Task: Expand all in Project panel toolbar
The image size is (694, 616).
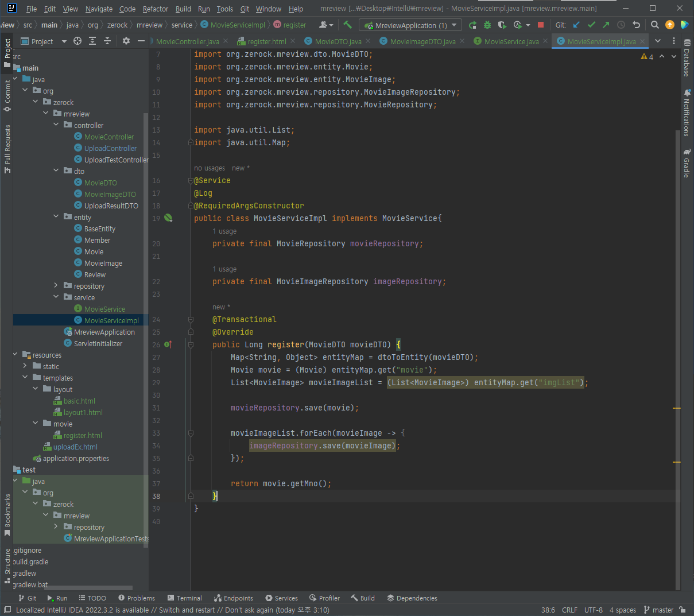Action: pos(92,41)
